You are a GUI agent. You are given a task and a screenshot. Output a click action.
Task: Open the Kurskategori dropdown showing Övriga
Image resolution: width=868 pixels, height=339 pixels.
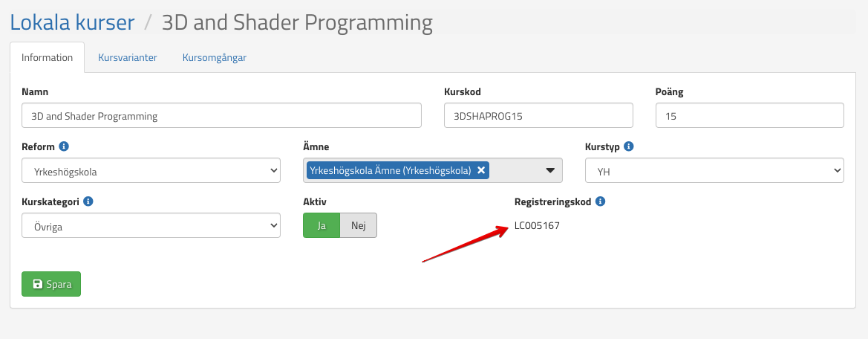(x=151, y=225)
